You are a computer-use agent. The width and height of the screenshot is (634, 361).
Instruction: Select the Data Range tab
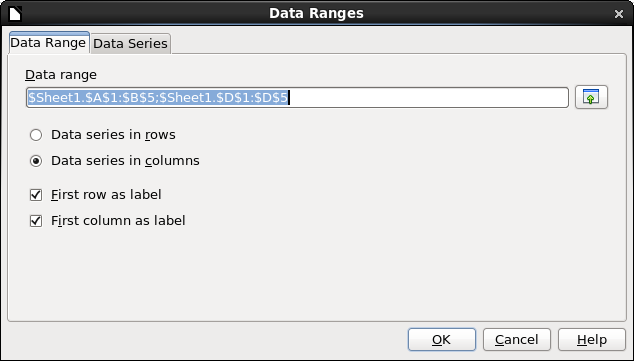pos(48,42)
